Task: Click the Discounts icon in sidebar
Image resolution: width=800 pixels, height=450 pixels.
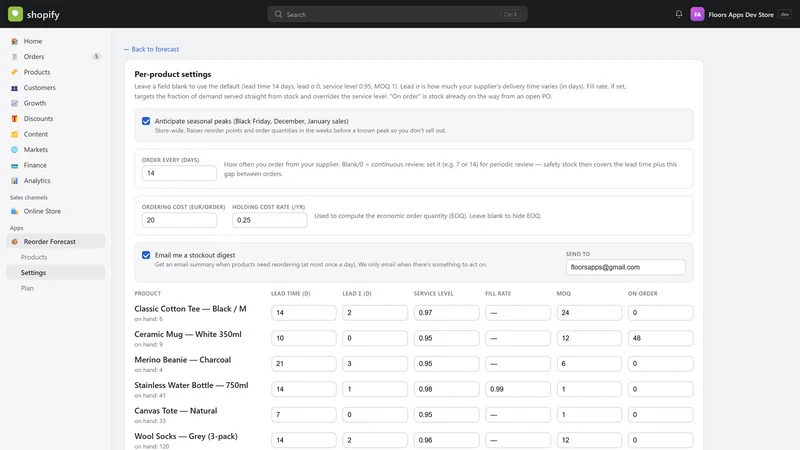Action: coord(14,118)
